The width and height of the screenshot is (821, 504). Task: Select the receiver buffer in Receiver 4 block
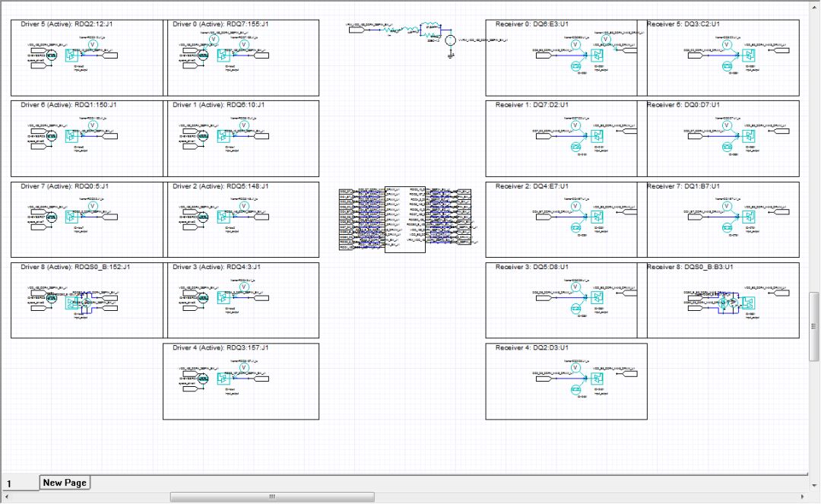click(x=597, y=379)
